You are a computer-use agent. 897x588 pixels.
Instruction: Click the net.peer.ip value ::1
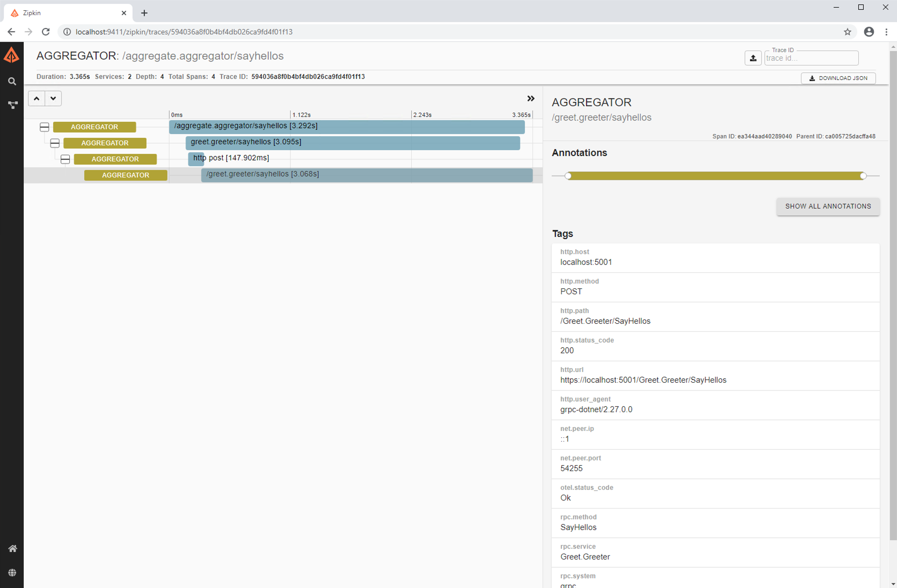point(565,439)
